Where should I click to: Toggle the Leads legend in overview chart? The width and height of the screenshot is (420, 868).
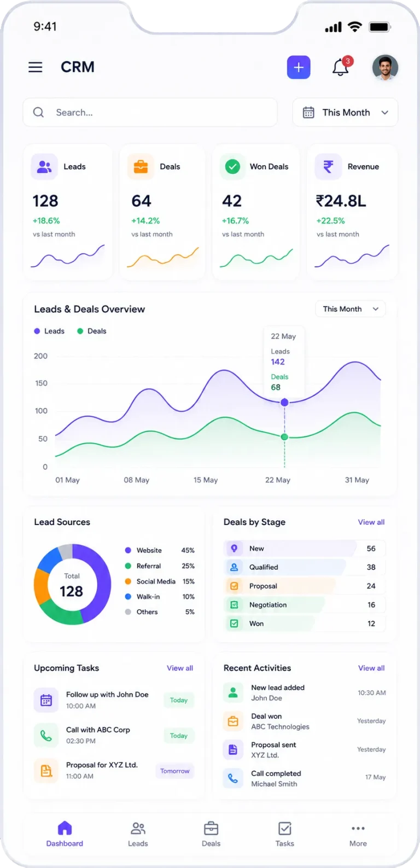[x=49, y=331]
